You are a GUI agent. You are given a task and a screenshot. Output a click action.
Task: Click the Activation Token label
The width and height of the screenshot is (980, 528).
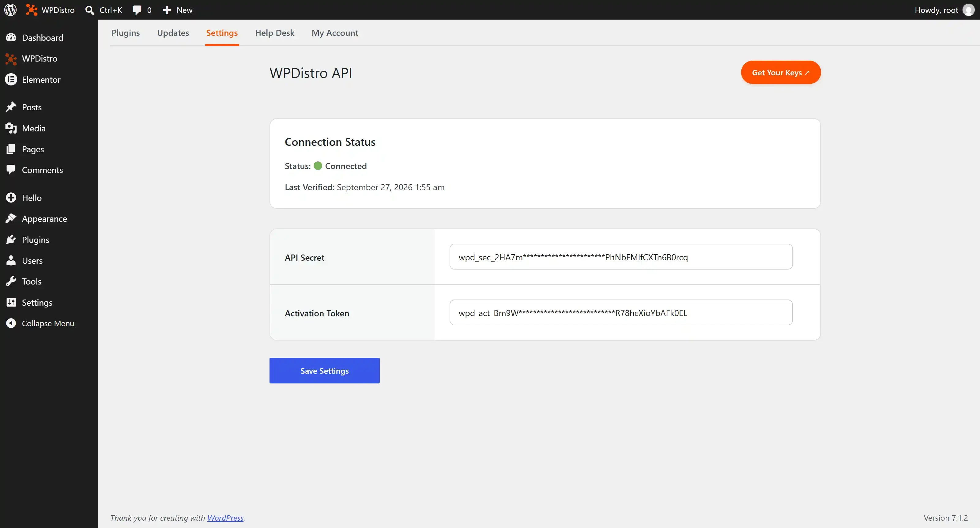click(317, 313)
